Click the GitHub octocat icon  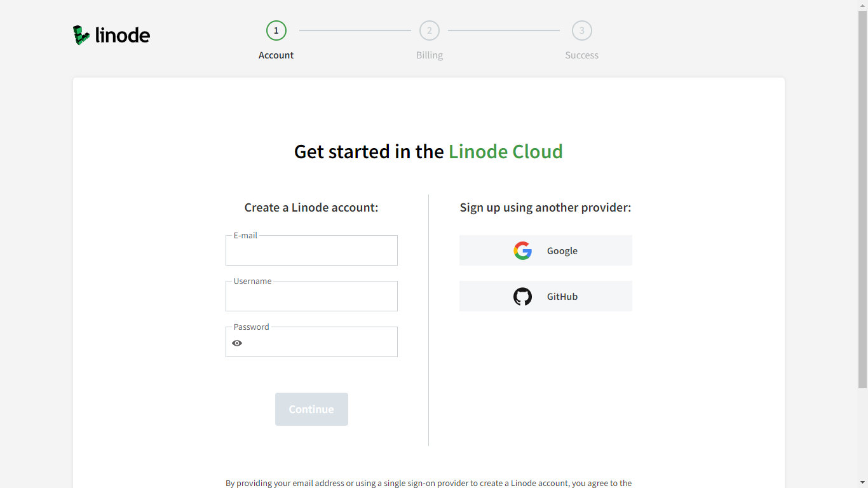pos(522,297)
